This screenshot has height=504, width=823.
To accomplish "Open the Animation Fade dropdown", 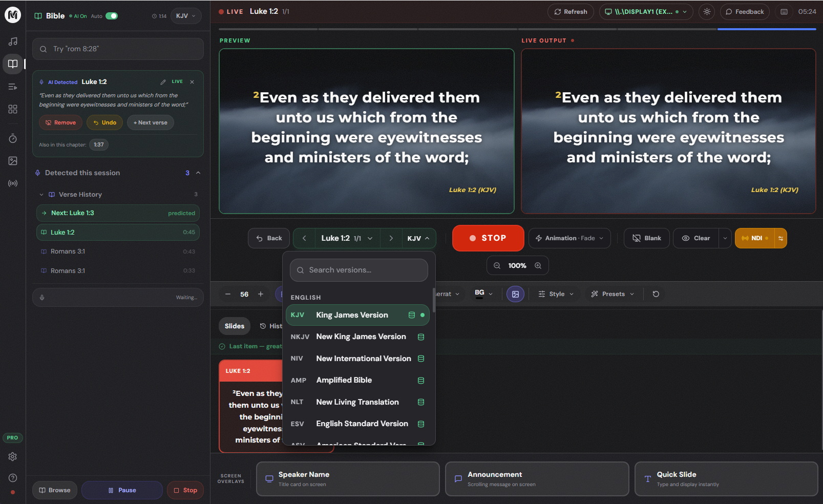I will 569,238.
